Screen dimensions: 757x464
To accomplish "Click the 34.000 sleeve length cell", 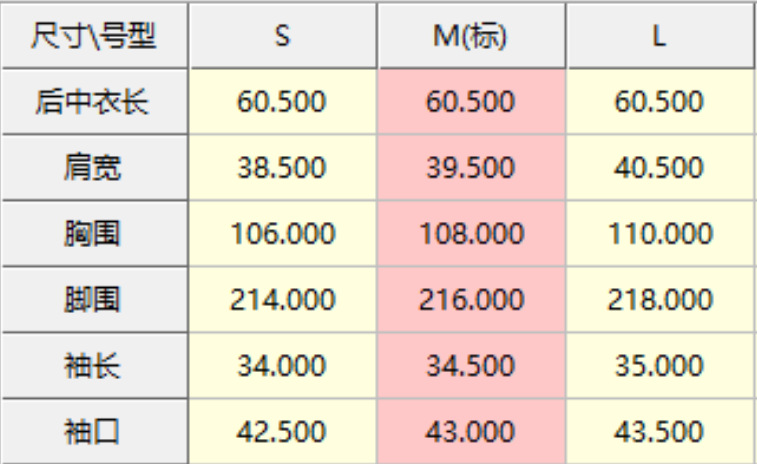I will pos(283,366).
